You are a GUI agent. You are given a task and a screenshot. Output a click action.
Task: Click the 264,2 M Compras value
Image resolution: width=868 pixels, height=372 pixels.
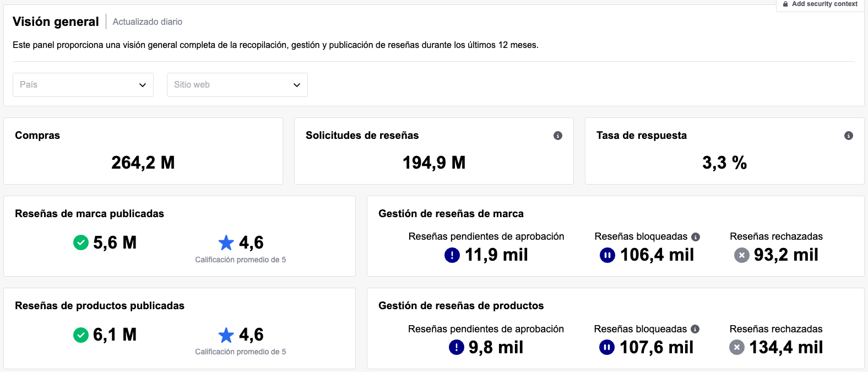[x=143, y=163]
